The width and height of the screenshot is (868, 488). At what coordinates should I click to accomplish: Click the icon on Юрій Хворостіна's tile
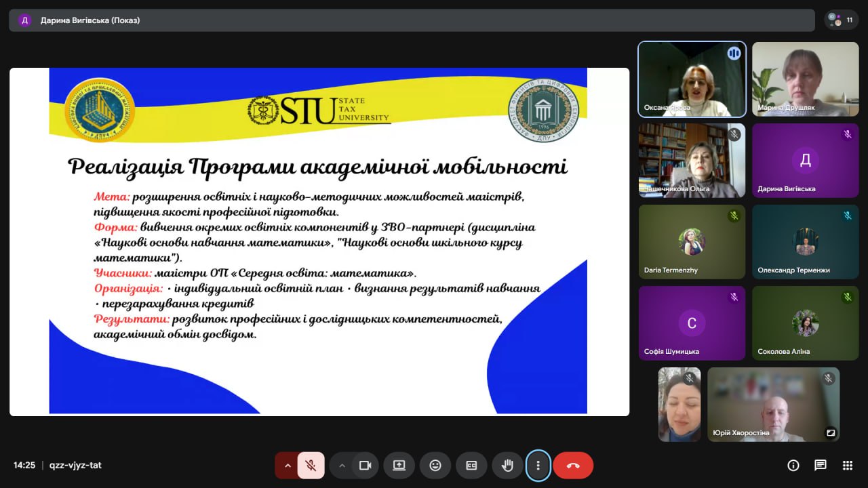tap(830, 432)
